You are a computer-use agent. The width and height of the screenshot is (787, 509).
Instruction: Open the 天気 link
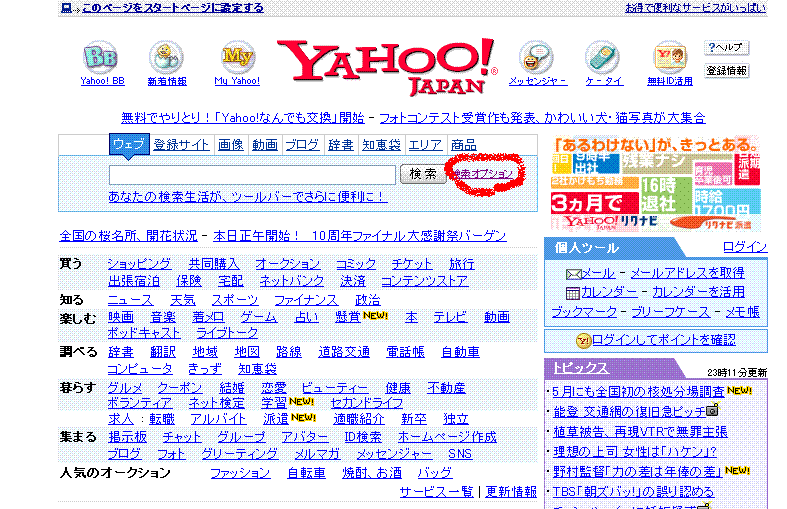pyautogui.click(x=183, y=300)
